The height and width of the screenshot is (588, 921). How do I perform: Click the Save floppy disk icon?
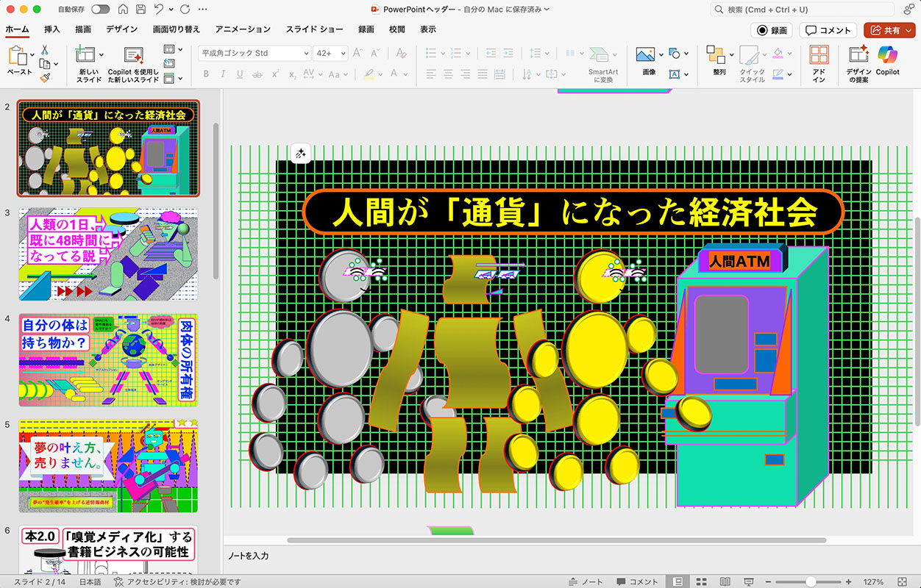(141, 10)
